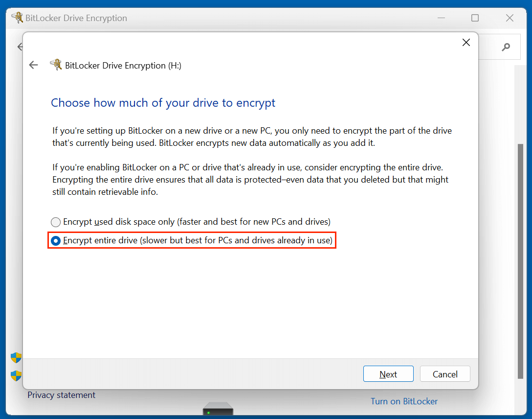Click the Next button
532x419 pixels.
(x=388, y=373)
